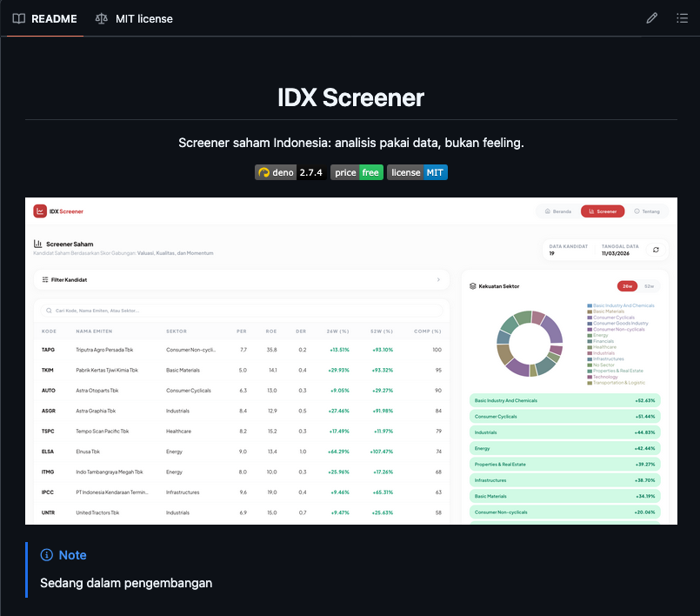Click the ASGR stock code
Viewport: 700px width, 616px height.
(49, 411)
